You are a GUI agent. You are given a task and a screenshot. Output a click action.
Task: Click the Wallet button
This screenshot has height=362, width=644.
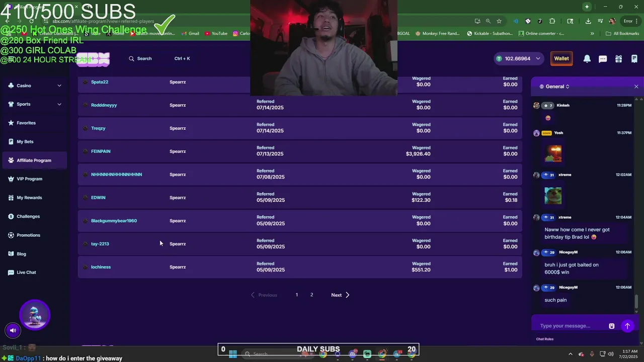[x=561, y=59]
